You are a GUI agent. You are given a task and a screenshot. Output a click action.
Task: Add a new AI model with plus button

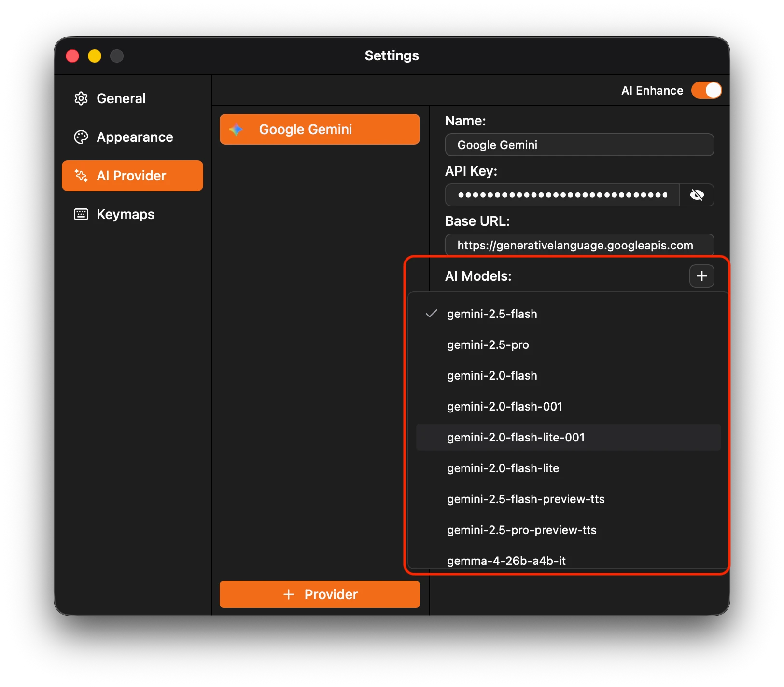pos(702,276)
